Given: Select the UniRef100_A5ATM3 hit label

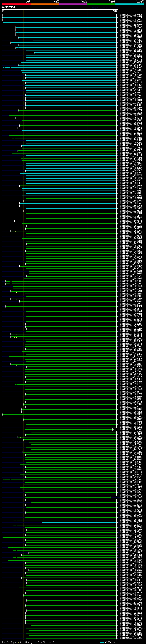Looking at the screenshot, I should click(x=131, y=32).
